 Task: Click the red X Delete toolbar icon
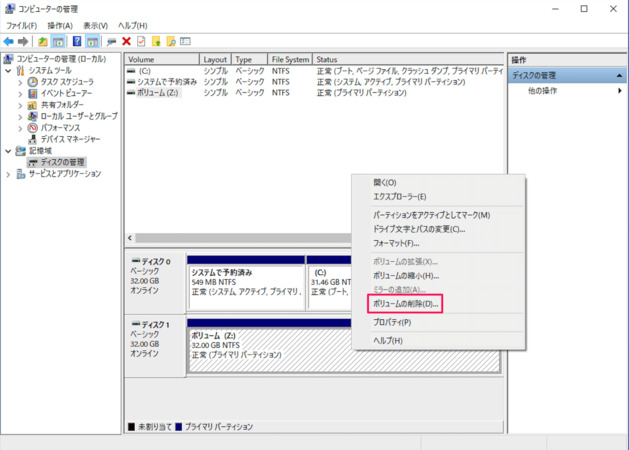point(126,41)
